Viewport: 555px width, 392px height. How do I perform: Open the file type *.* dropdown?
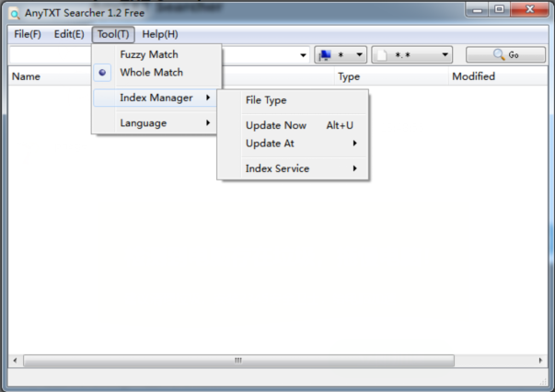click(x=412, y=55)
